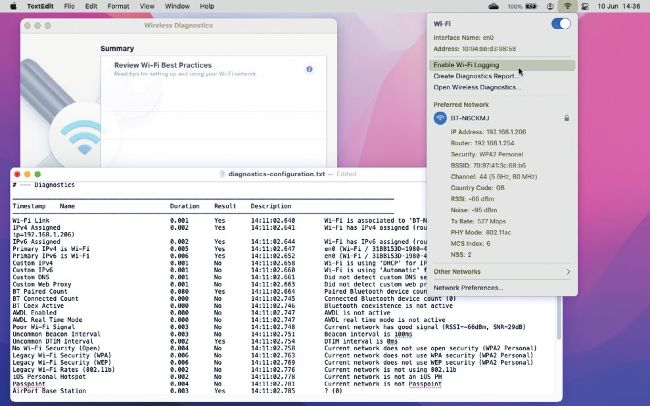Click the 'iOS Personal Hotspot' row name
Viewport: 650px width, 406px height.
click(49, 377)
